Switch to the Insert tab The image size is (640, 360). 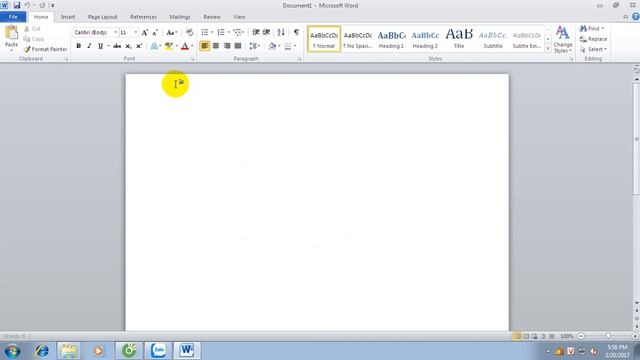coord(68,17)
